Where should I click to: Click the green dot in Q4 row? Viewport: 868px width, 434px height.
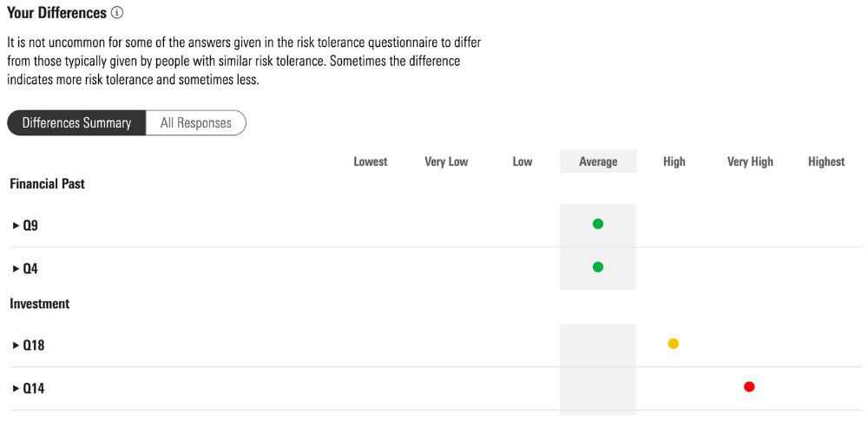tap(598, 267)
